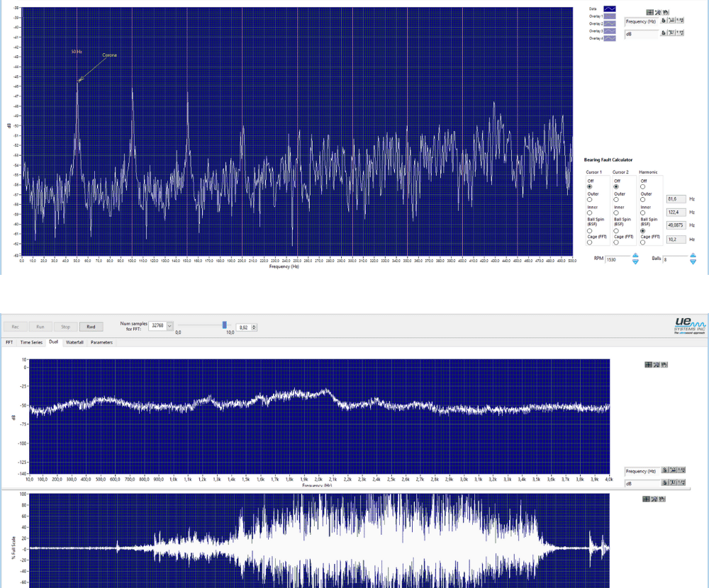Select Cursor 1 Inner radio button
709x588 pixels.
590,213
